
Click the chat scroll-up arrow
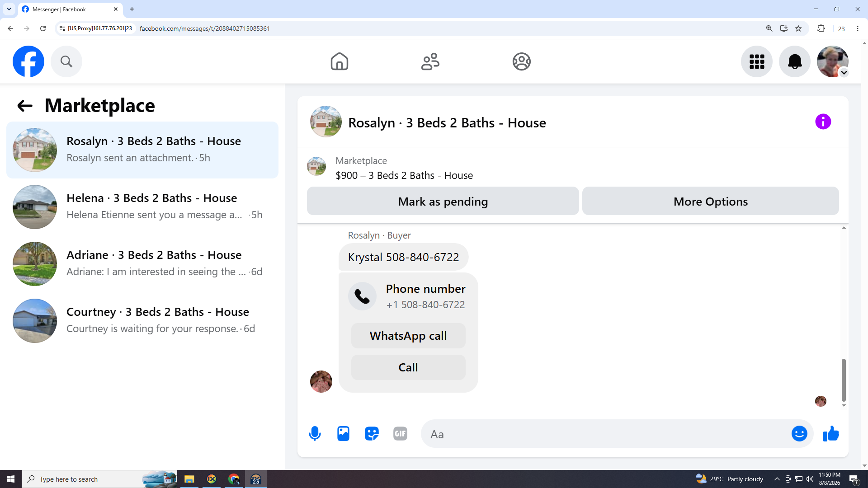pyautogui.click(x=844, y=228)
